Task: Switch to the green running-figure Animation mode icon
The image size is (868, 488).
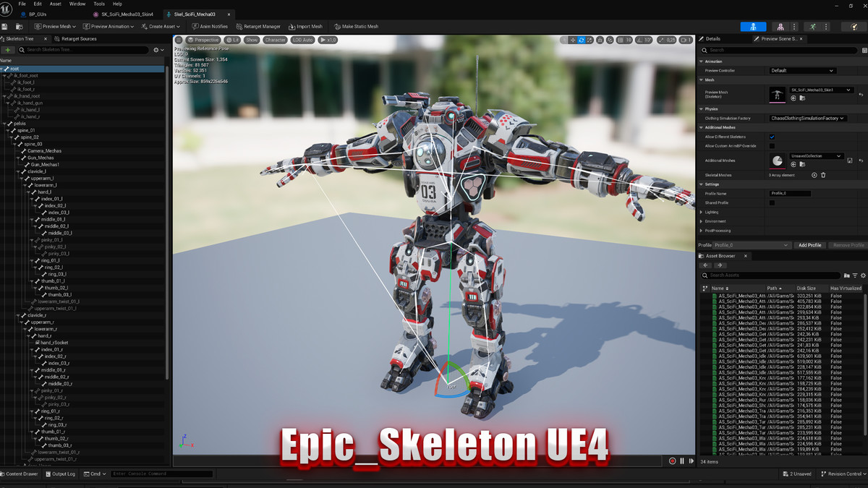Action: pos(813,27)
